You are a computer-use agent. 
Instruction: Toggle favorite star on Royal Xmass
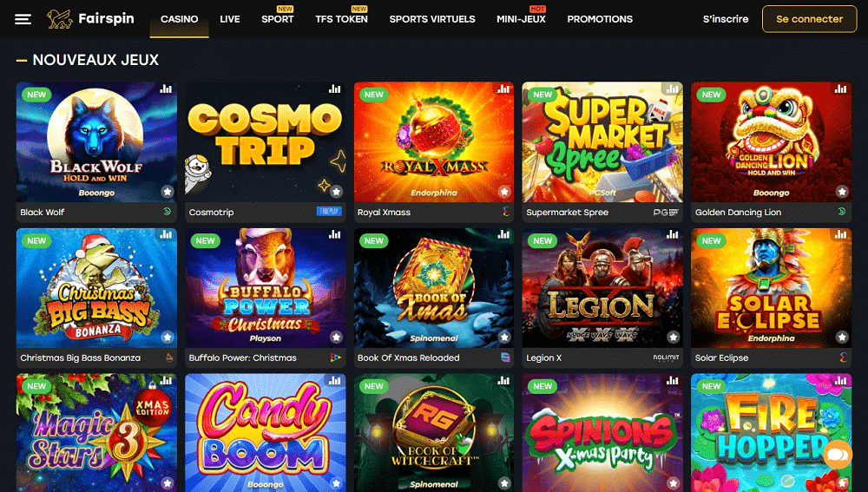pos(504,192)
